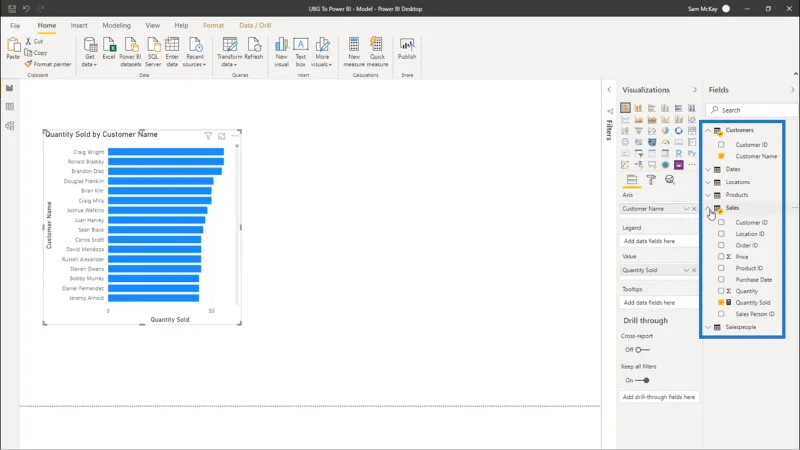Select the gauge visualization
The image size is (800, 450).
coord(665,142)
